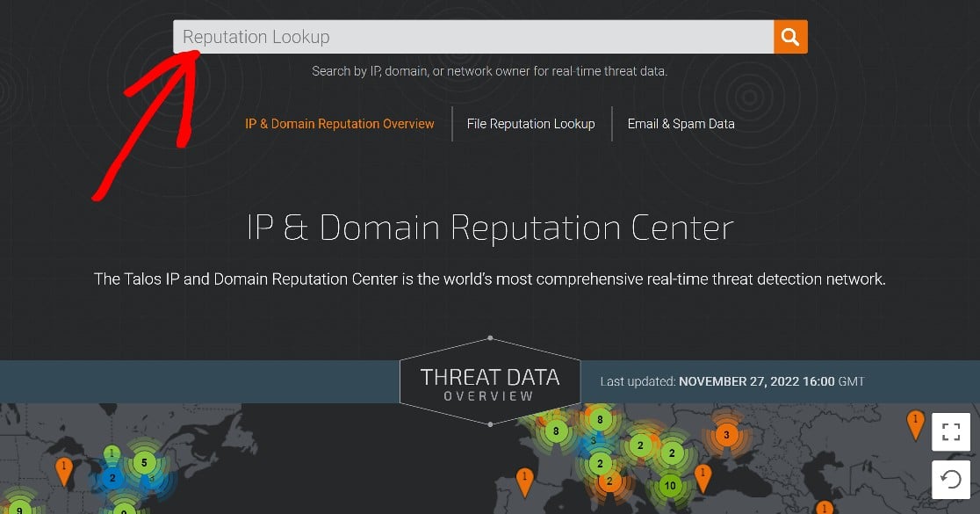Open IP & Domain Reputation Overview tab
The image size is (980, 514).
[x=339, y=124]
